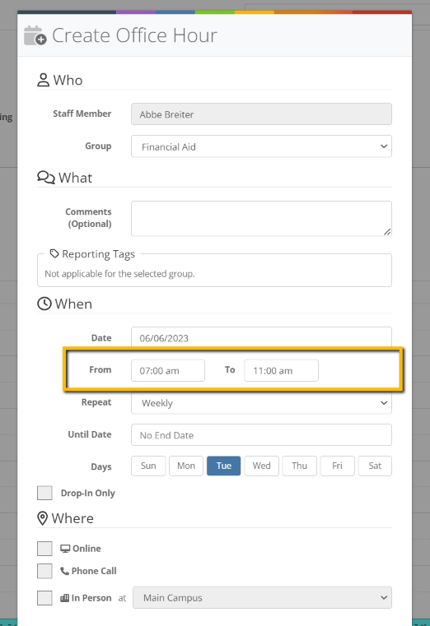The width and height of the screenshot is (430, 626).
Task: Check the In Person checkbox
Action: (x=45, y=598)
